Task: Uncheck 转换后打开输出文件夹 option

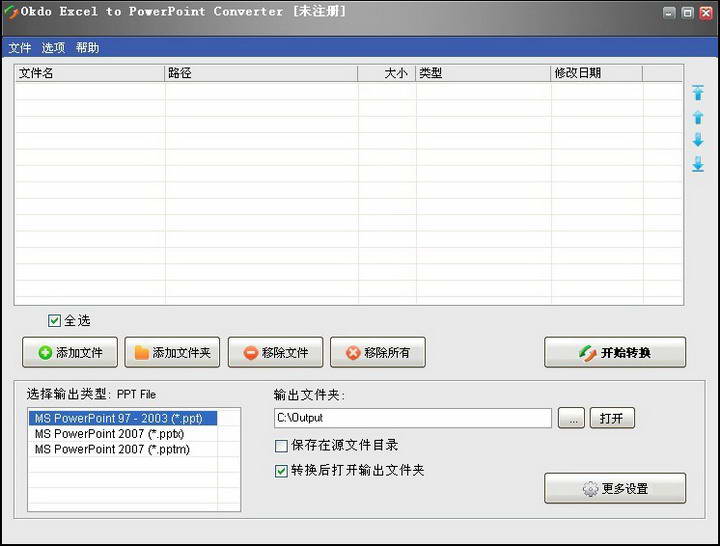Action: pyautogui.click(x=281, y=471)
